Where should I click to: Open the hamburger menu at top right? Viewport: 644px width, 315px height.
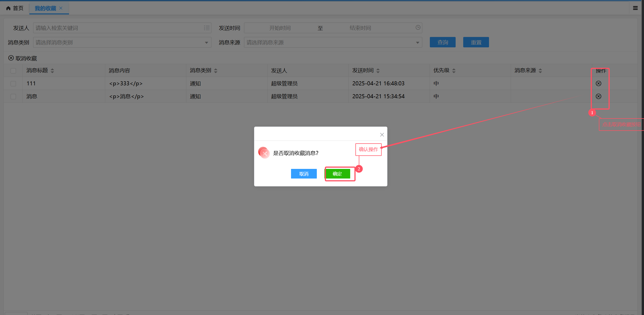click(635, 8)
